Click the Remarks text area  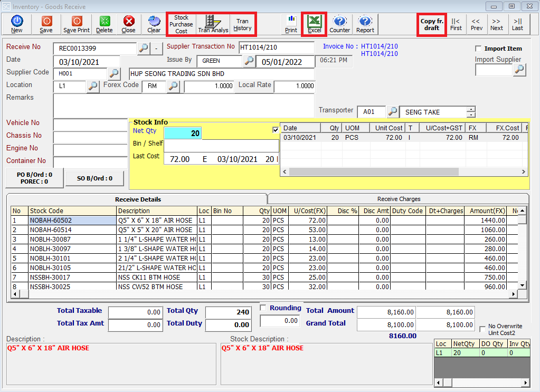pos(184,106)
